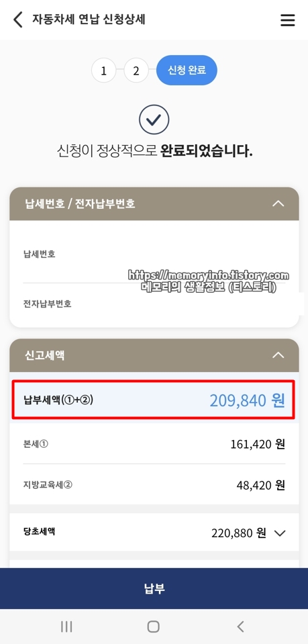Tap the 본세① 161,420 원 row
308x644 pixels.
point(154,444)
